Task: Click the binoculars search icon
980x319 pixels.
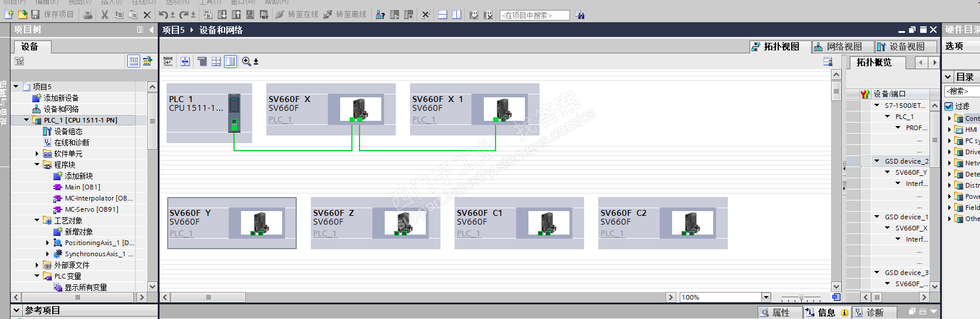Action: (x=580, y=15)
